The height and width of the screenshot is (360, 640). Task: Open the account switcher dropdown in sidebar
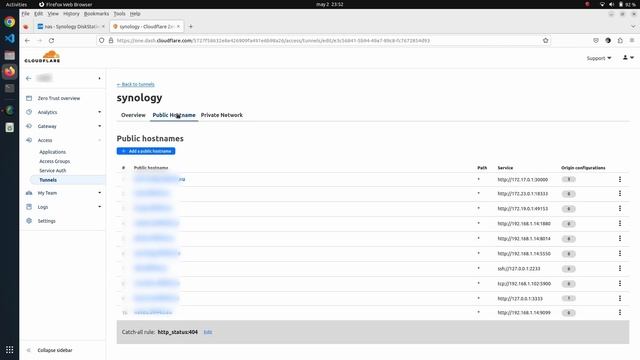[99, 78]
